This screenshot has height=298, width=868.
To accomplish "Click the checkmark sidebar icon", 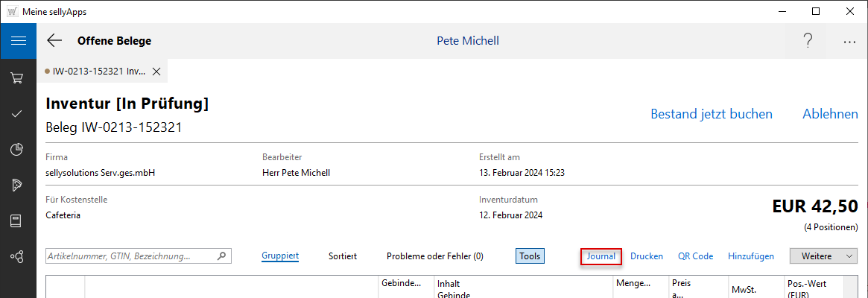I will tap(18, 113).
